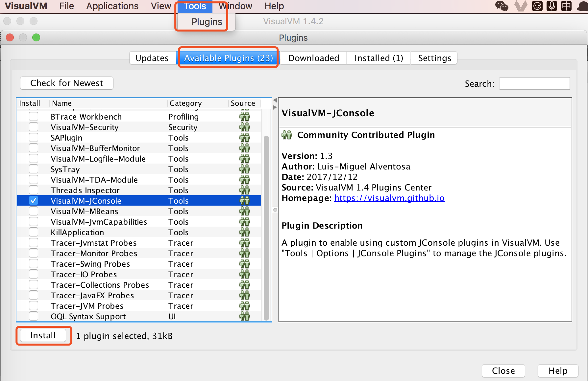Image resolution: width=588 pixels, height=381 pixels.
Task: Uncheck the VisualVM-JConsole install checkbox
Action: coord(34,201)
